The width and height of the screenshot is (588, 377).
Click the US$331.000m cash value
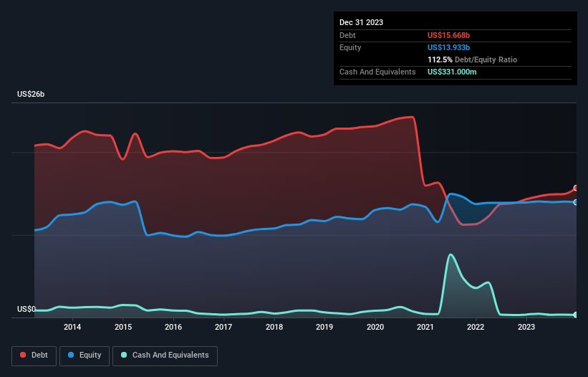coord(452,72)
